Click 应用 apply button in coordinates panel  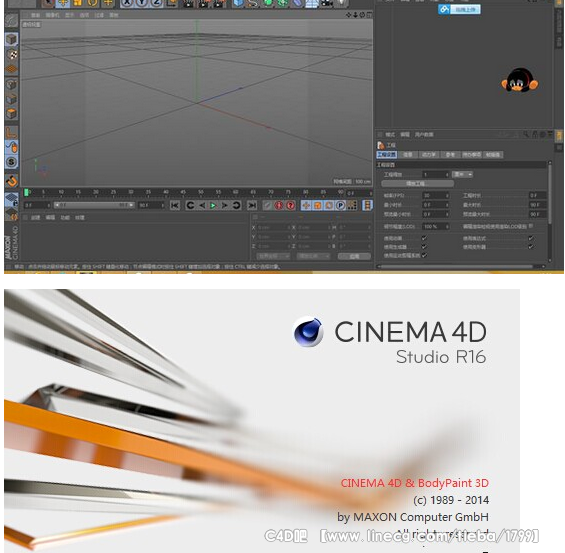point(354,256)
